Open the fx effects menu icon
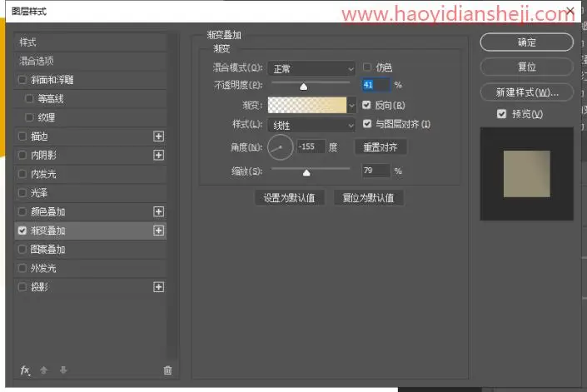 click(25, 370)
